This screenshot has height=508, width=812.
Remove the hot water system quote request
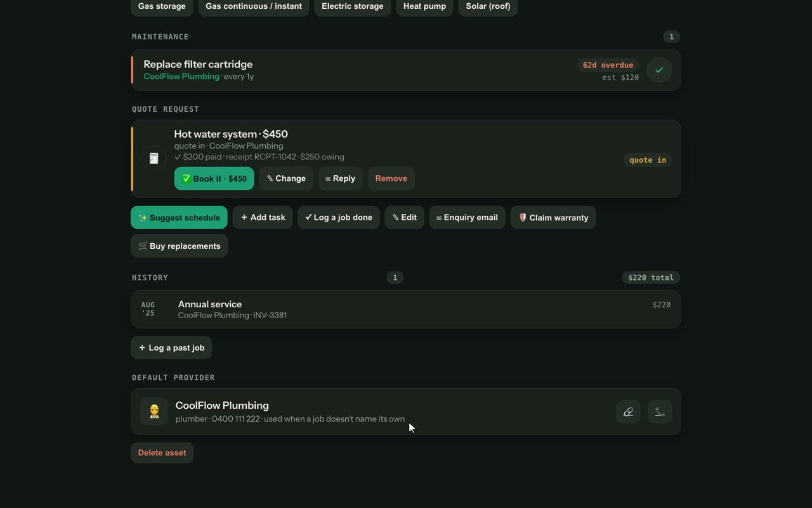pos(391,178)
